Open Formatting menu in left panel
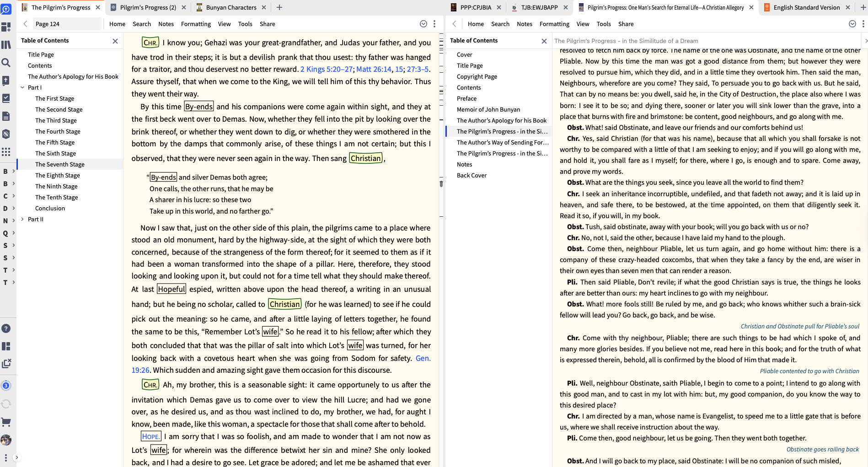 coord(196,24)
